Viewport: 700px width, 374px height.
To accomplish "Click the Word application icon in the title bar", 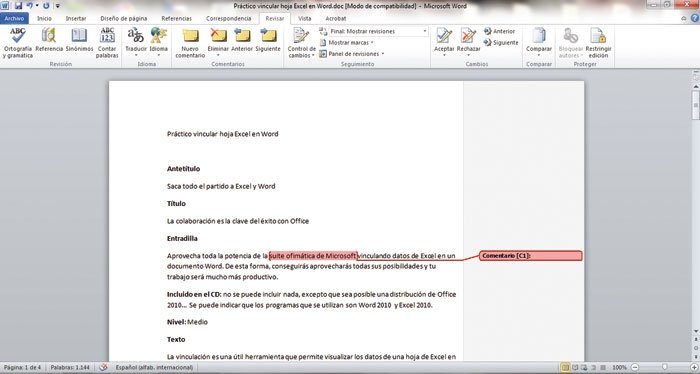I will (4, 6).
